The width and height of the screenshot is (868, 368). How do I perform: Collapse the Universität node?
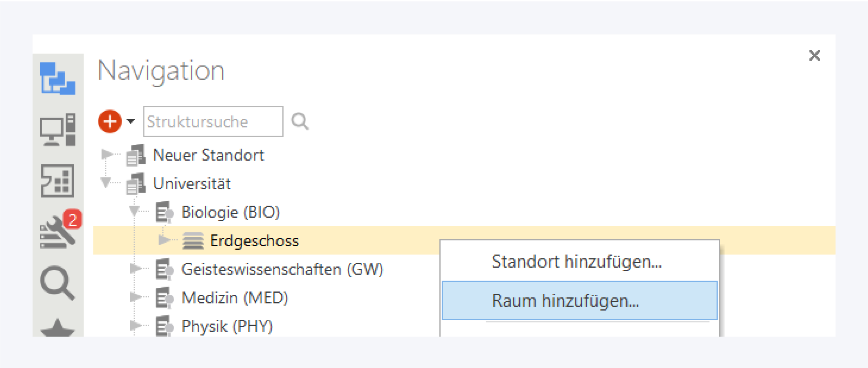pos(106,182)
